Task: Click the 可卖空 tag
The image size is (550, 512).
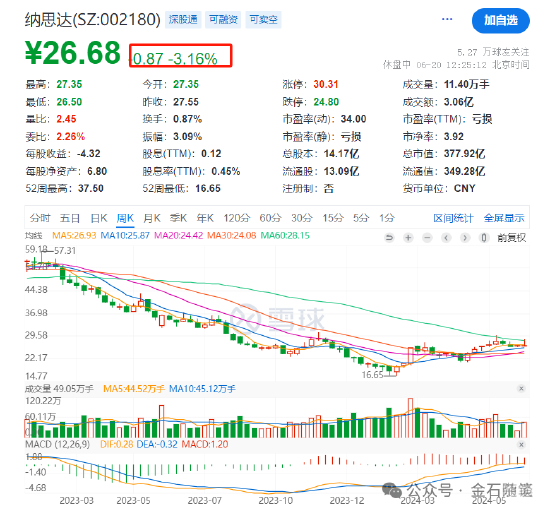Action: tap(263, 19)
